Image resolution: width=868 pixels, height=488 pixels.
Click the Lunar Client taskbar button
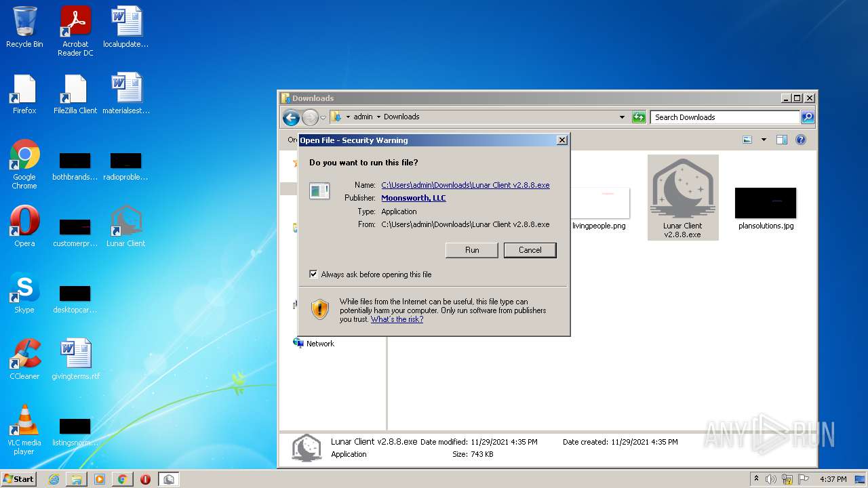(169, 479)
